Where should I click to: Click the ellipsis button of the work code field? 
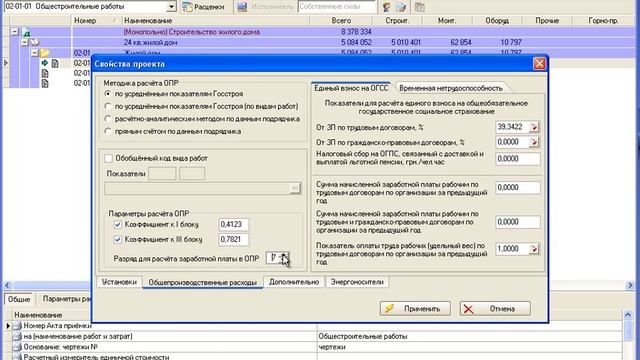[295, 188]
